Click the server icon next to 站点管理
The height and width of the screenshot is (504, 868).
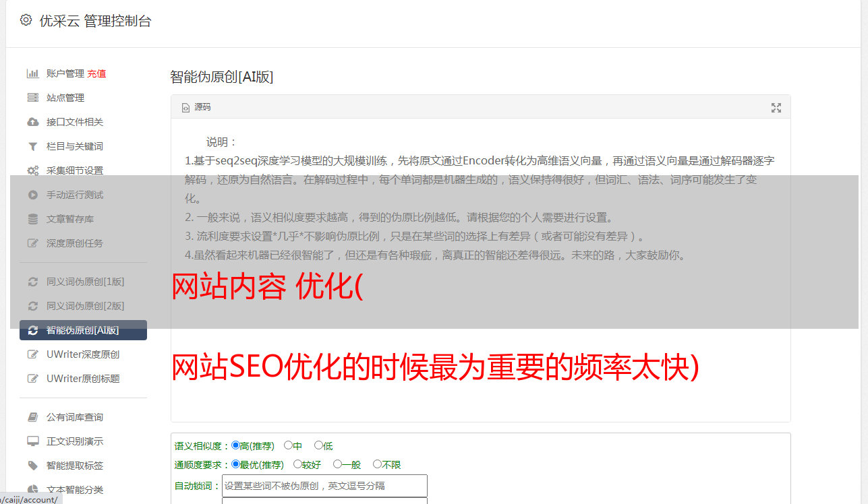click(32, 98)
